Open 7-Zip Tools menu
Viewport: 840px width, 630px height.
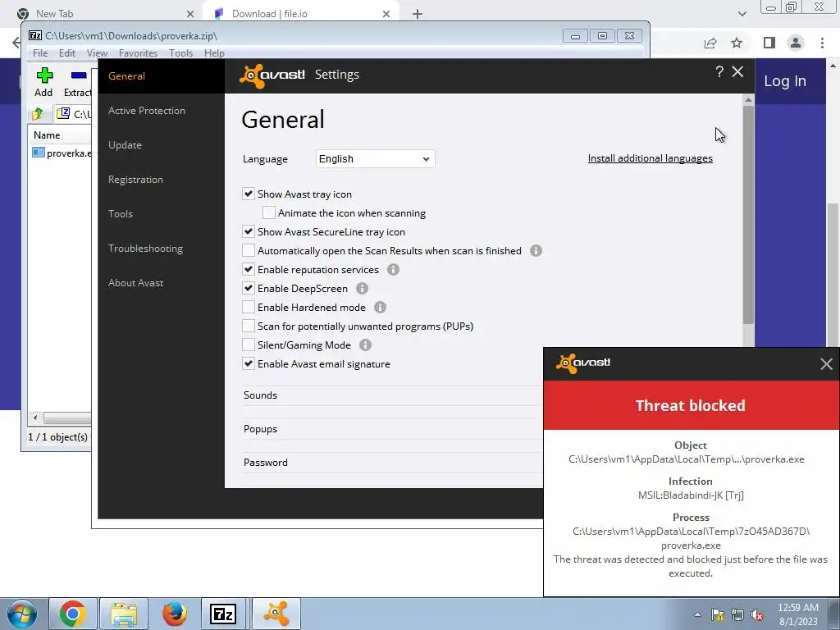(180, 53)
